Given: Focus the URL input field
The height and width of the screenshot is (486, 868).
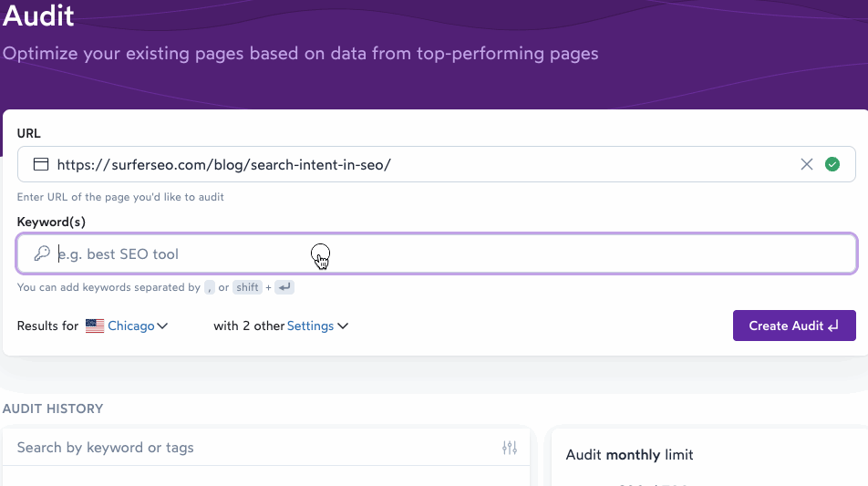Looking at the screenshot, I should pos(419,165).
